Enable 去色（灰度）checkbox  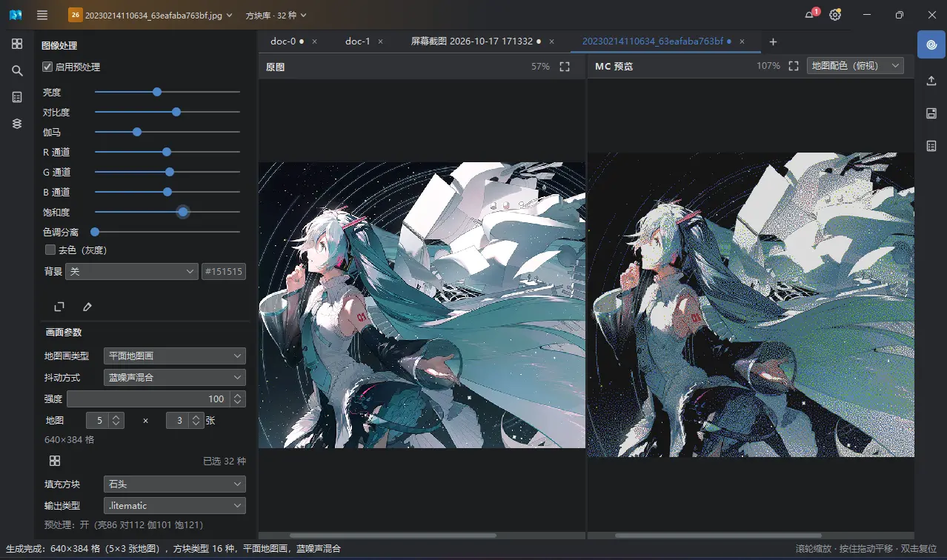pyautogui.click(x=50, y=250)
